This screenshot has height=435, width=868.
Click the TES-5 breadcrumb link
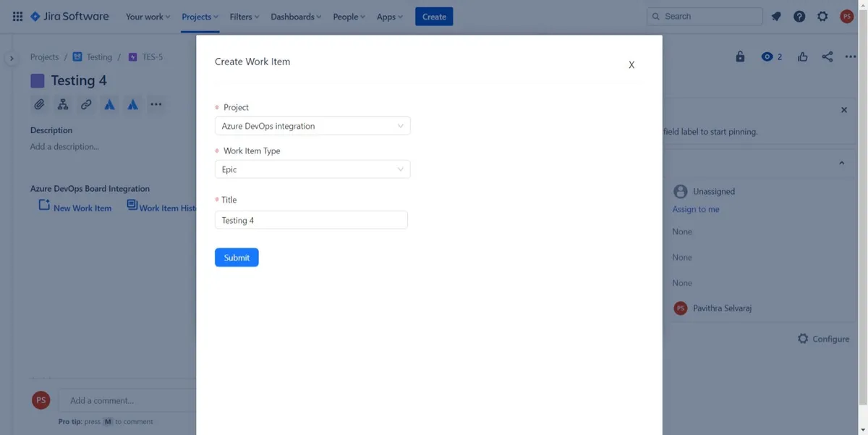[x=152, y=56]
